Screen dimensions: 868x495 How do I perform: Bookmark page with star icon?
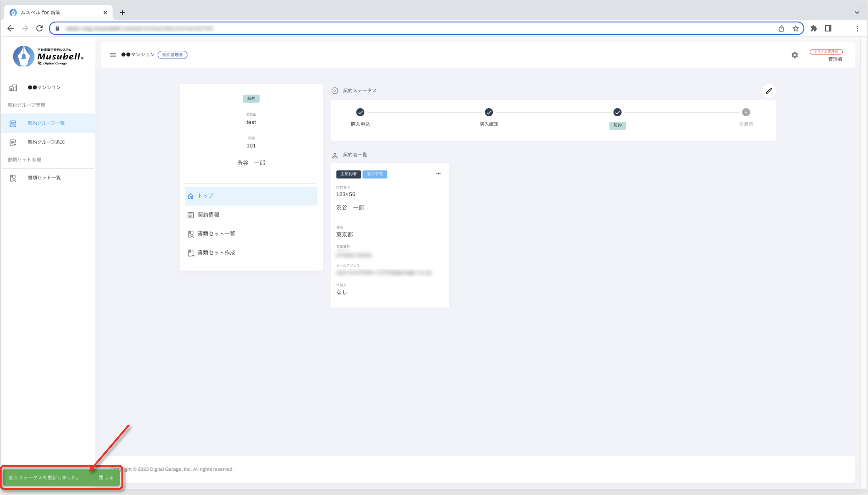click(x=795, y=28)
